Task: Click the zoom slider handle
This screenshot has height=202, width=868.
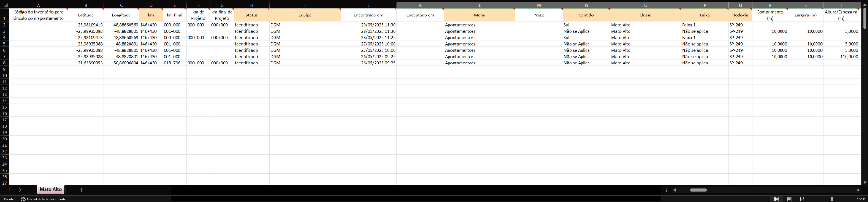Action: (832, 199)
